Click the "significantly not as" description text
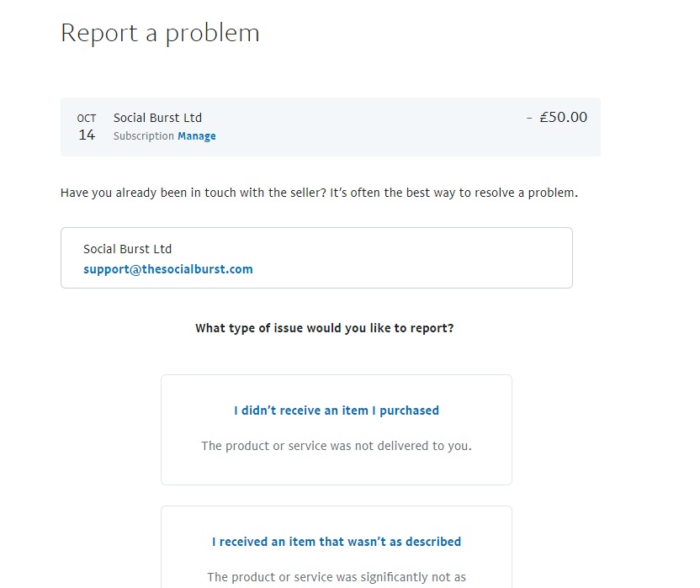Viewport: 700px width, 588px height. pos(337,577)
